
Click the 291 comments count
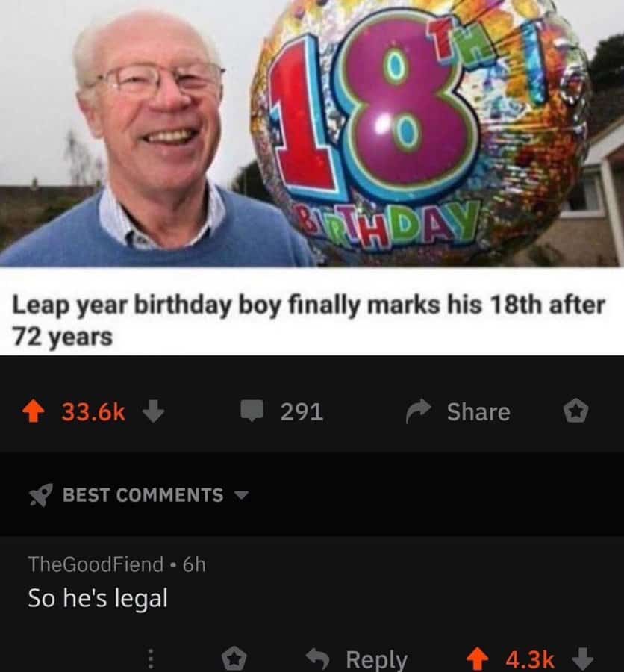(302, 412)
